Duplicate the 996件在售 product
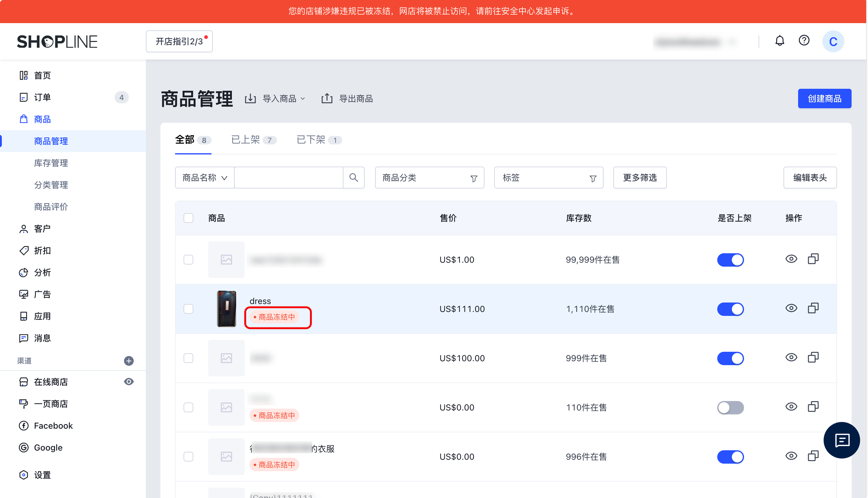 coord(813,456)
